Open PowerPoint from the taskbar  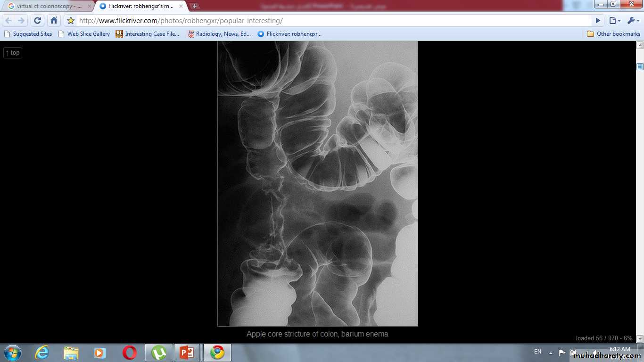(187, 353)
